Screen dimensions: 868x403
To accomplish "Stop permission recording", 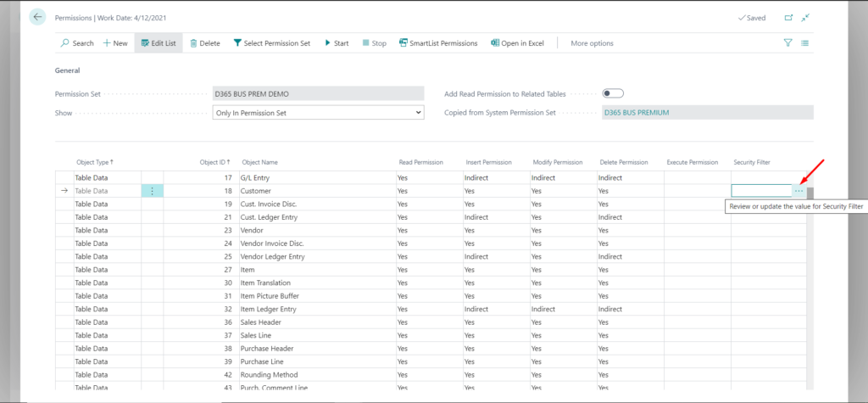I will coord(374,43).
